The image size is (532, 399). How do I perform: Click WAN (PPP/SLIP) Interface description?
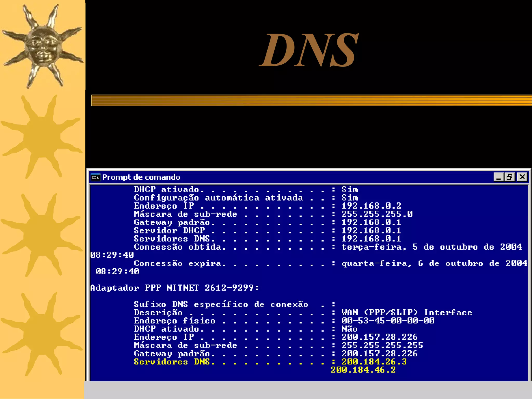407,312
